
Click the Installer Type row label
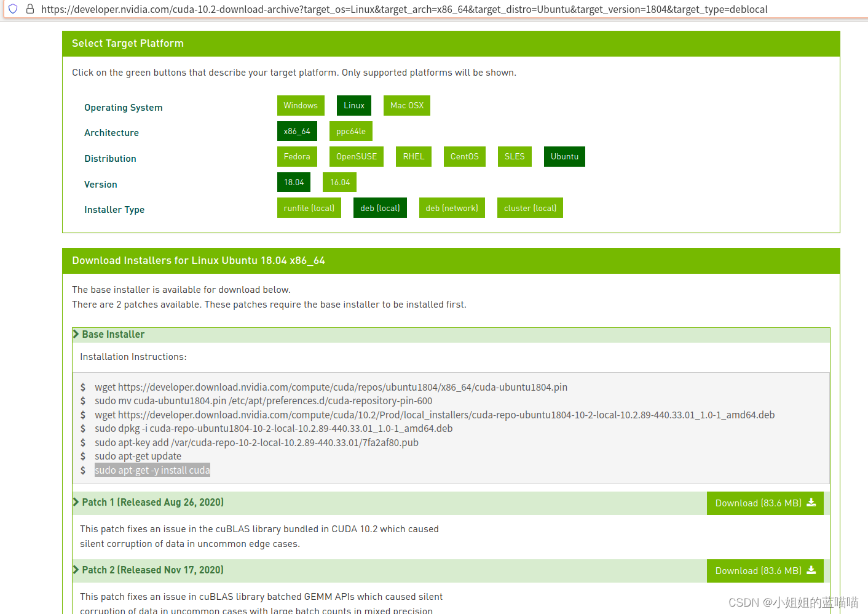tap(114, 210)
